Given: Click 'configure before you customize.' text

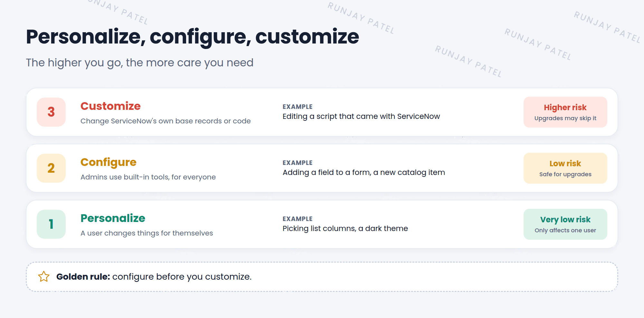Looking at the screenshot, I should [182, 277].
